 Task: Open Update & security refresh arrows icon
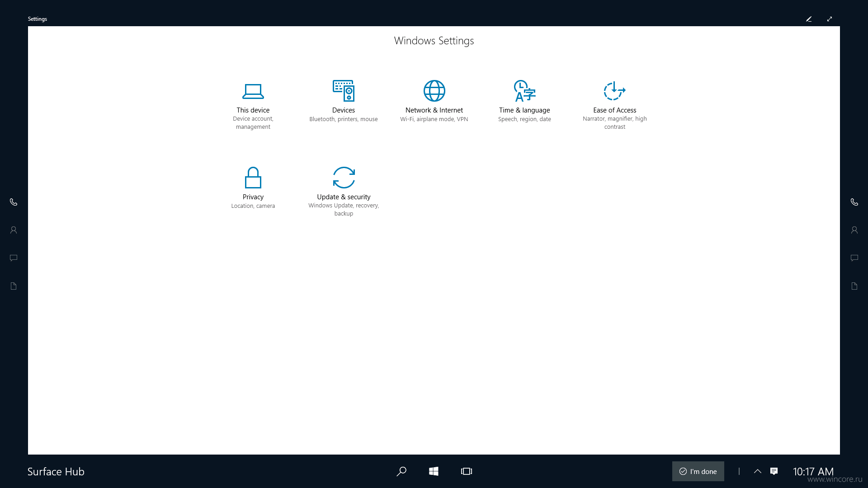pyautogui.click(x=344, y=178)
